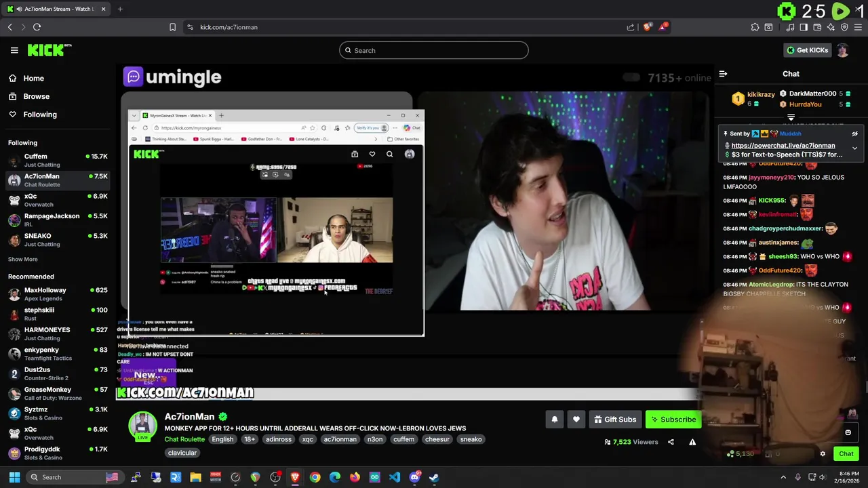The width and height of the screenshot is (868, 488).
Task: Open Brave Leo AI sparkle icon
Action: click(831, 27)
